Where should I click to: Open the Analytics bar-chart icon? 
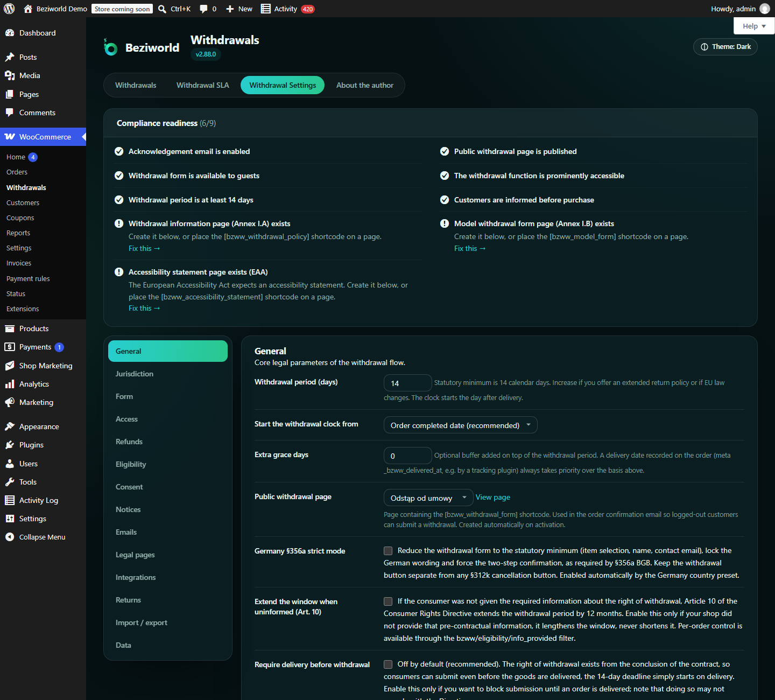[x=10, y=384]
